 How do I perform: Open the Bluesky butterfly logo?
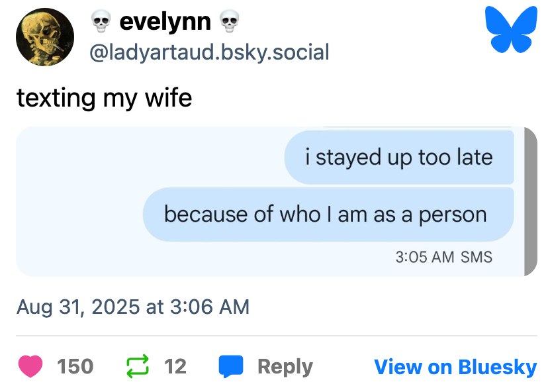pyautogui.click(x=511, y=29)
